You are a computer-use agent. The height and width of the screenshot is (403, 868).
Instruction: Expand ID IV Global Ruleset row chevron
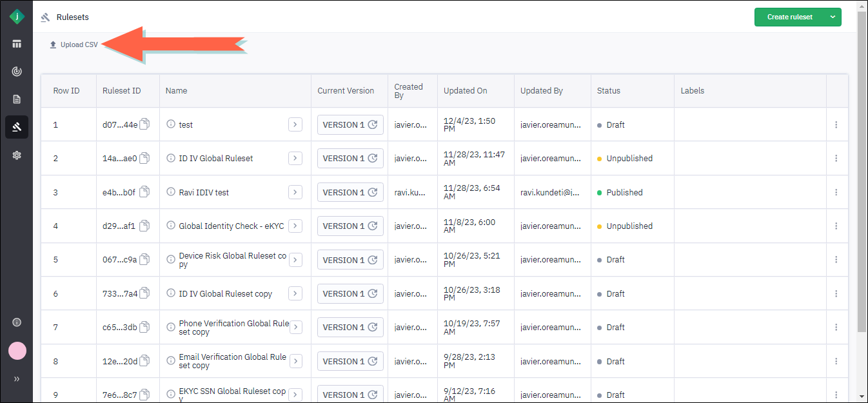pos(295,158)
